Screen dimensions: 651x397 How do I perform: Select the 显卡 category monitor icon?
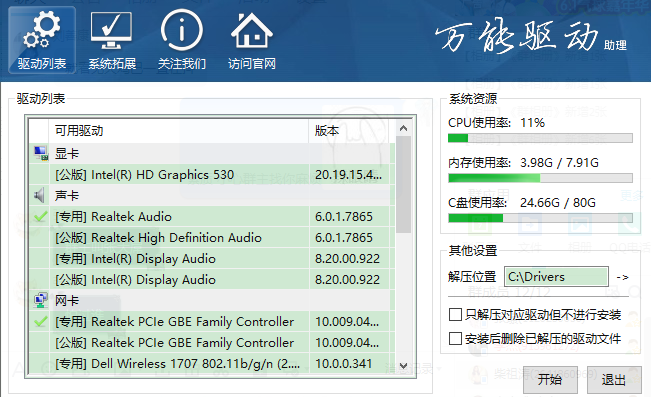pos(41,154)
